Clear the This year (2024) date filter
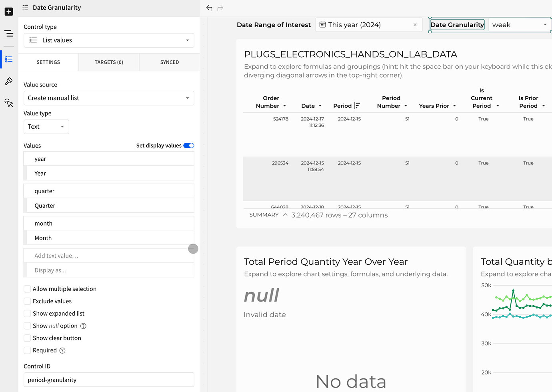Screen dimensions: 552x392 coord(415,24)
